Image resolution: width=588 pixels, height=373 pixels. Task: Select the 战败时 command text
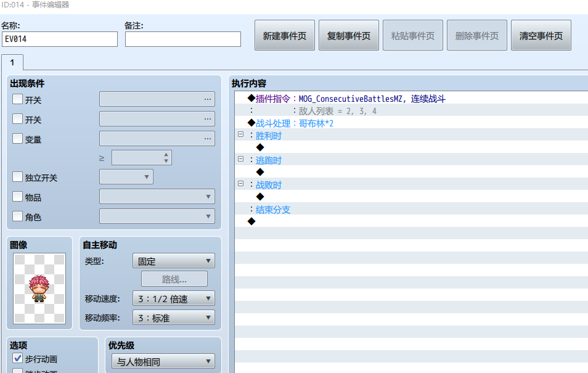[269, 186]
